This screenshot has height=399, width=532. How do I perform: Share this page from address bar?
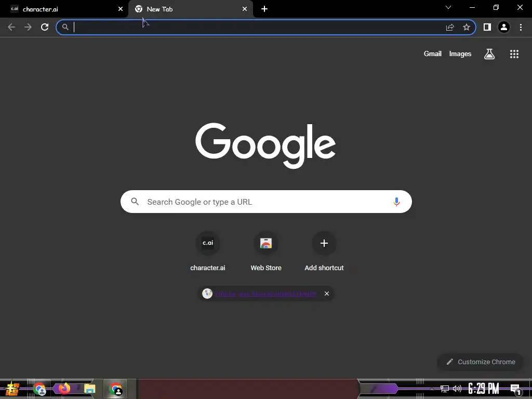click(x=450, y=27)
